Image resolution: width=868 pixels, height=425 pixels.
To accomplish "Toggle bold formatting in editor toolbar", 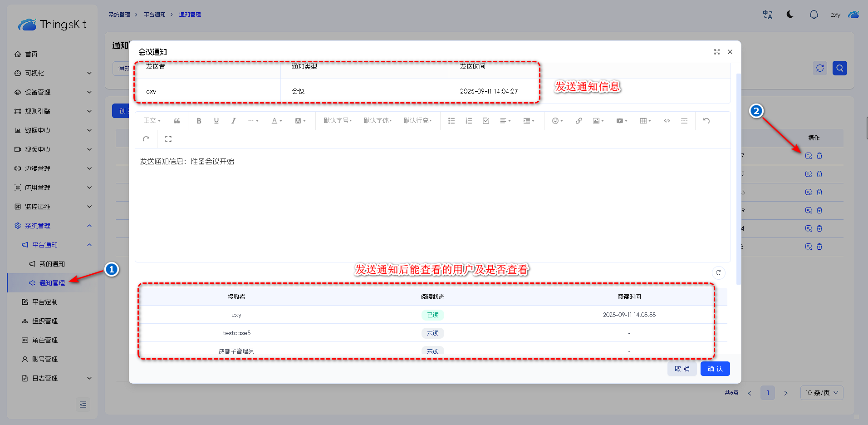I will 199,121.
